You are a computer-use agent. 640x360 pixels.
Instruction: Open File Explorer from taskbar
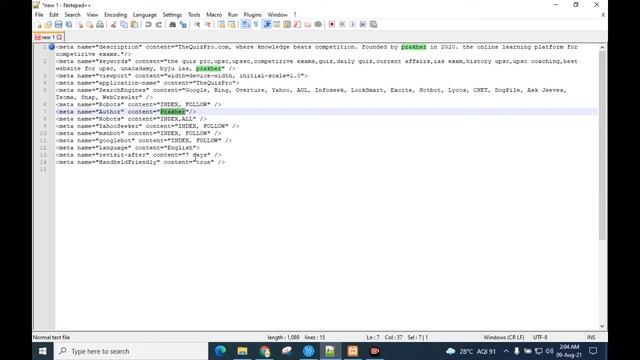click(242, 351)
